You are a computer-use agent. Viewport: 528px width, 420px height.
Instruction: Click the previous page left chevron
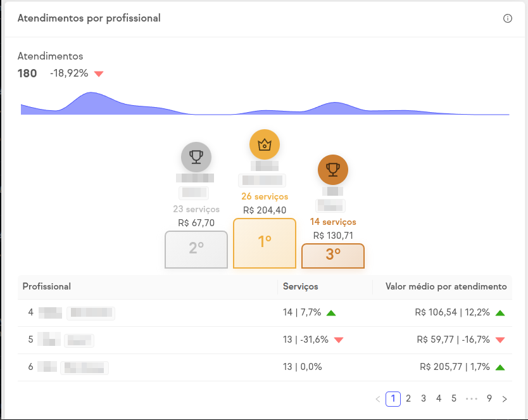378,399
